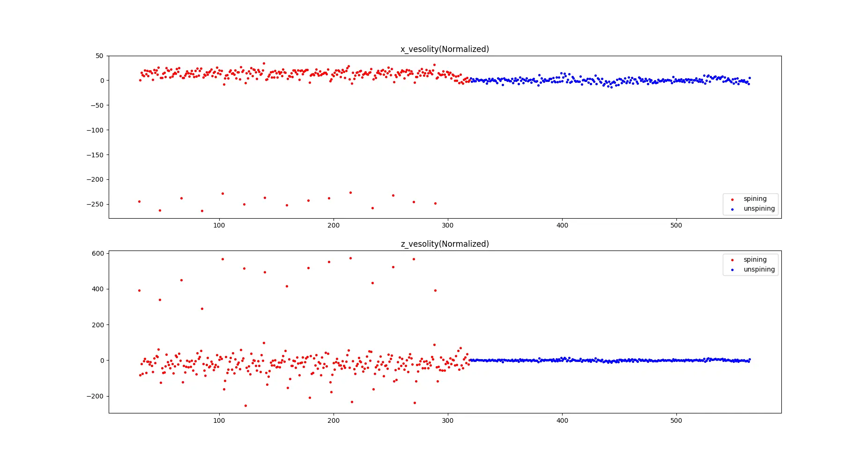868x464 pixels.
Task: Click the 'unspining' legend label in top chart
Action: 759,208
